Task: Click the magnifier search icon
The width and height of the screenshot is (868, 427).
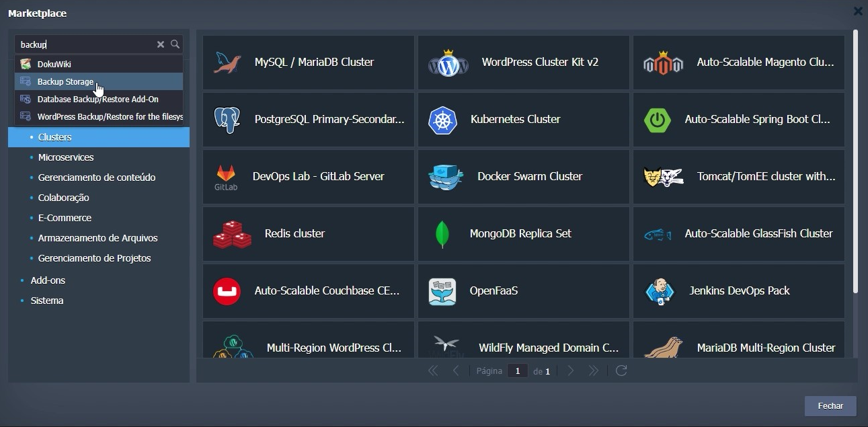Action: [175, 44]
